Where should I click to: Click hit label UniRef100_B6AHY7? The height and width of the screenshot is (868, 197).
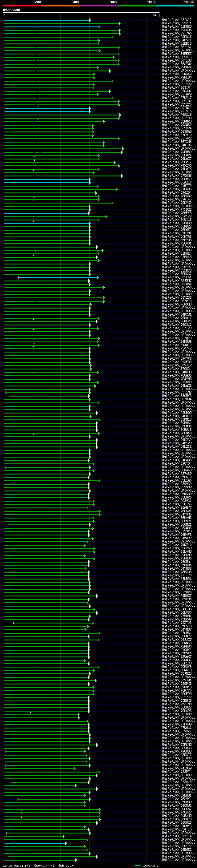(x=177, y=507)
